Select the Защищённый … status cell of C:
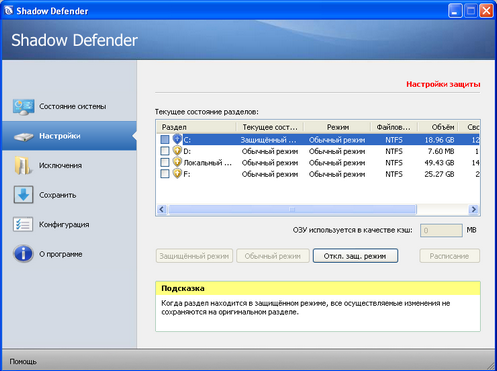 268,140
